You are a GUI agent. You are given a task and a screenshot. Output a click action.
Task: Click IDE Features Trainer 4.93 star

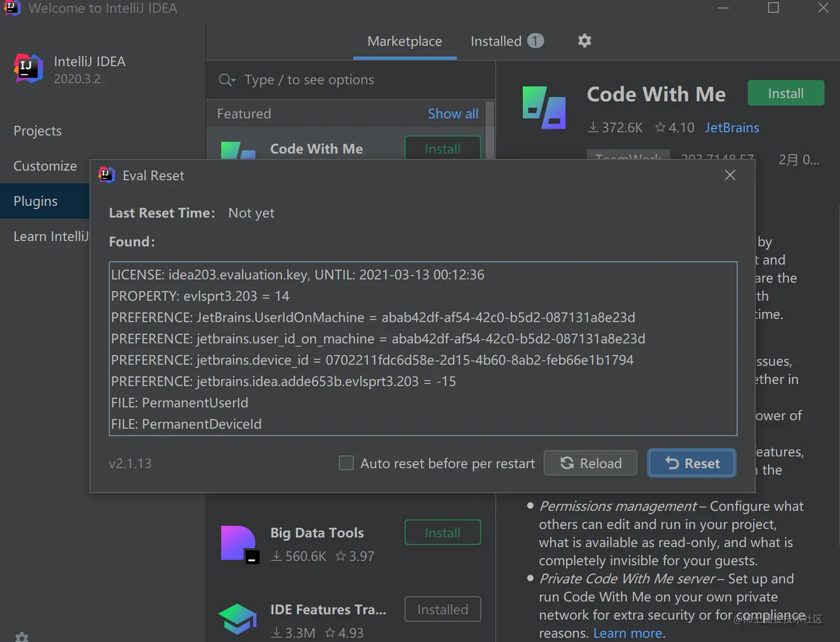[330, 633]
